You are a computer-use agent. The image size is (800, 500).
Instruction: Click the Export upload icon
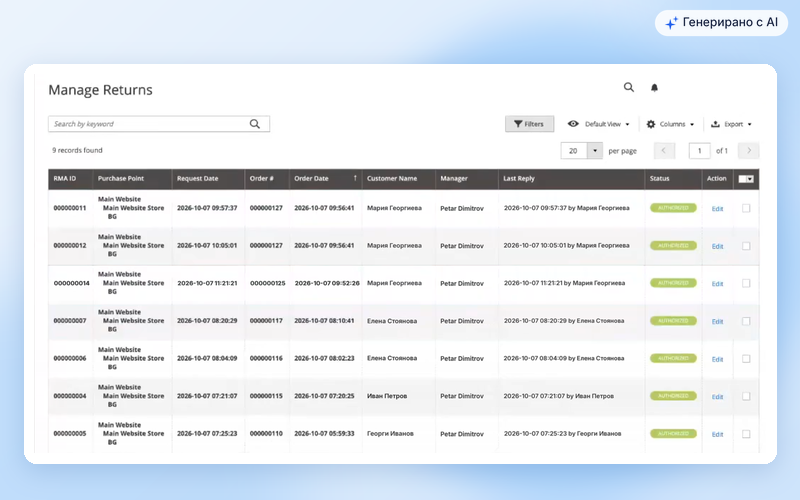point(715,124)
